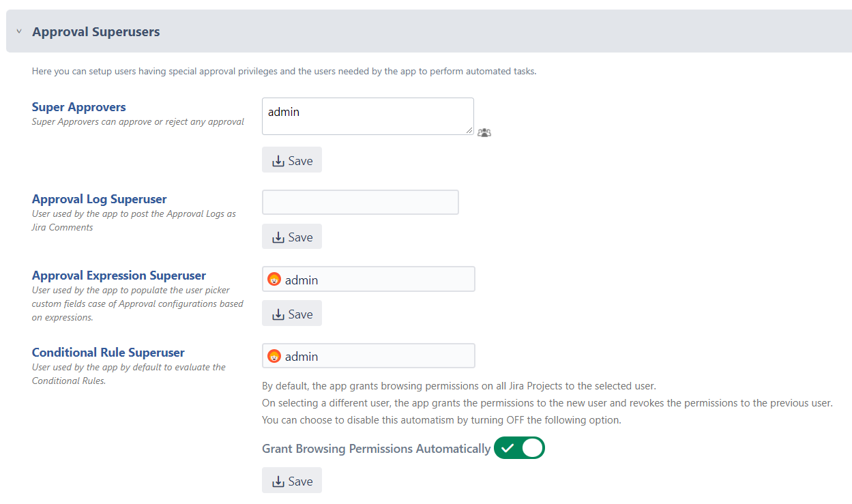Image resolution: width=852 pixels, height=504 pixels.
Task: Click admin avatar in Approval Expression Superuser
Action: 274,280
